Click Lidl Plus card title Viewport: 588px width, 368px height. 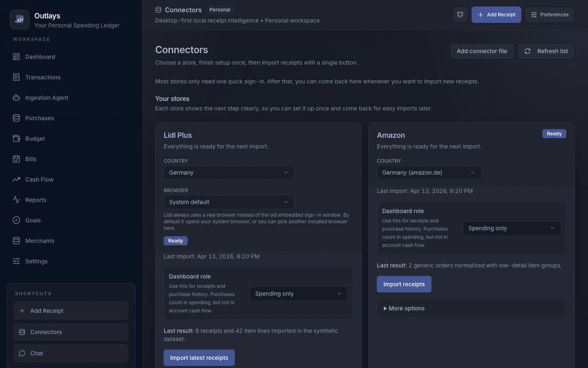point(178,135)
